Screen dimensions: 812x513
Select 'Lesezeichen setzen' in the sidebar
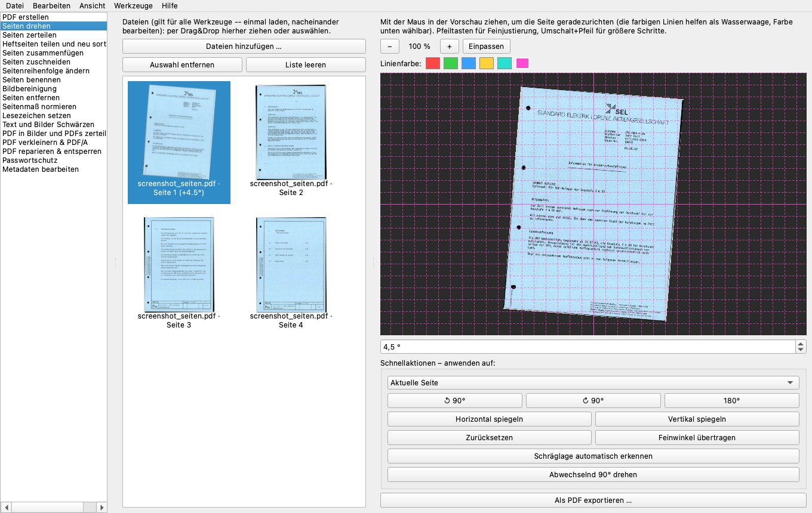[x=54, y=116]
